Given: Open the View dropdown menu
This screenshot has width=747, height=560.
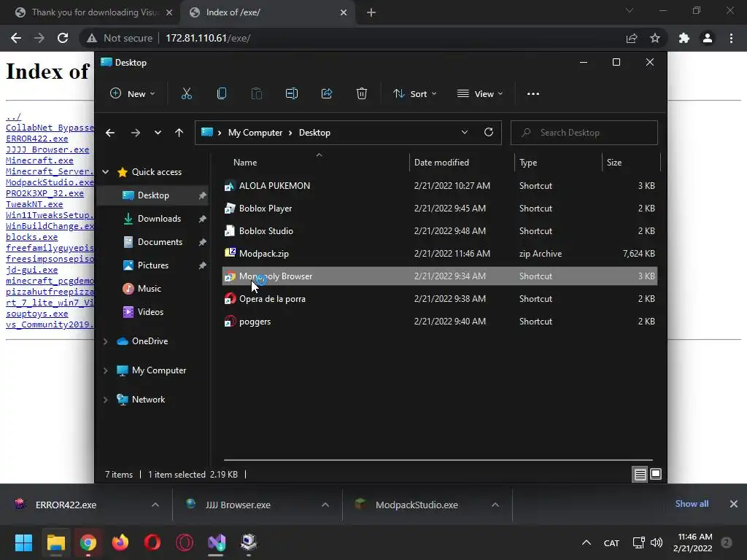Looking at the screenshot, I should [x=480, y=94].
